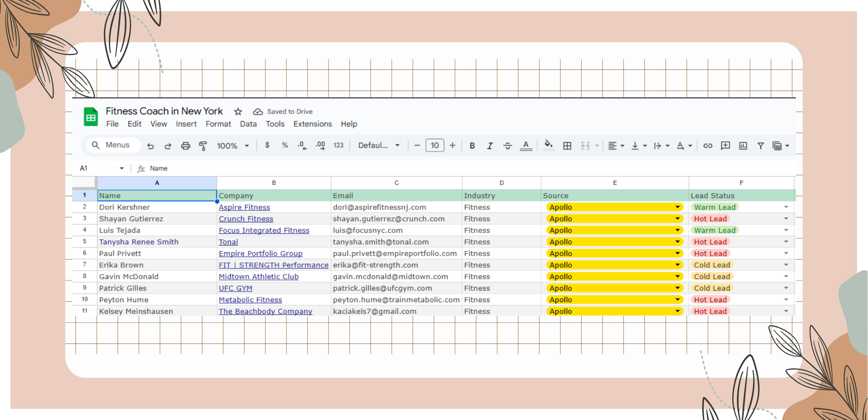Open the Aspire Fitness link

pyautogui.click(x=245, y=207)
